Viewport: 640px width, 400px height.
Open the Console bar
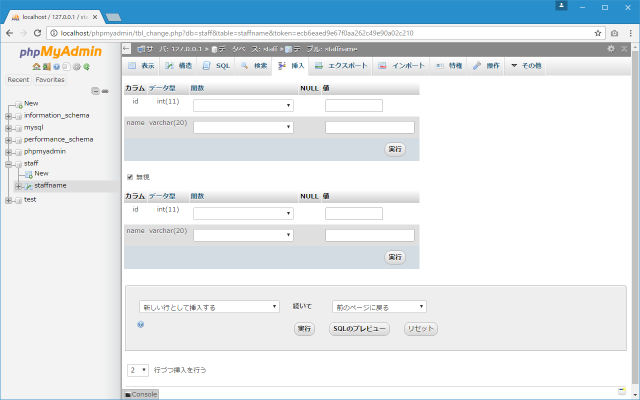click(x=141, y=394)
